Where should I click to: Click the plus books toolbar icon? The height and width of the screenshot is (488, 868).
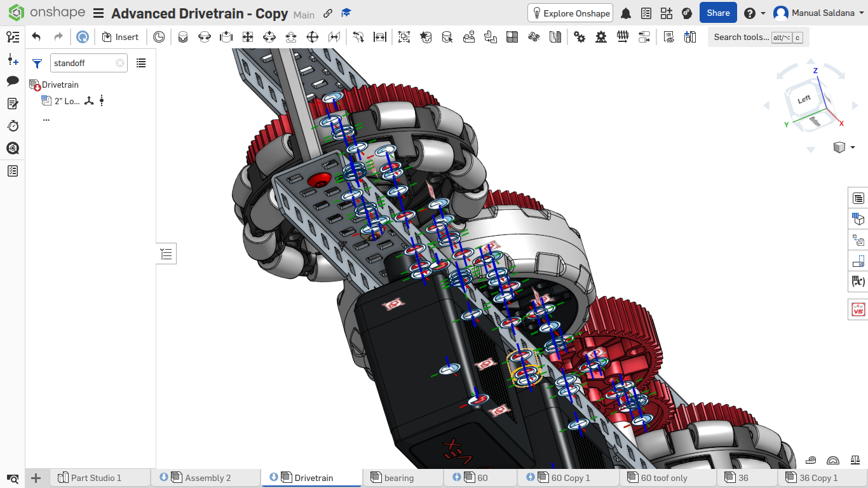pos(690,37)
